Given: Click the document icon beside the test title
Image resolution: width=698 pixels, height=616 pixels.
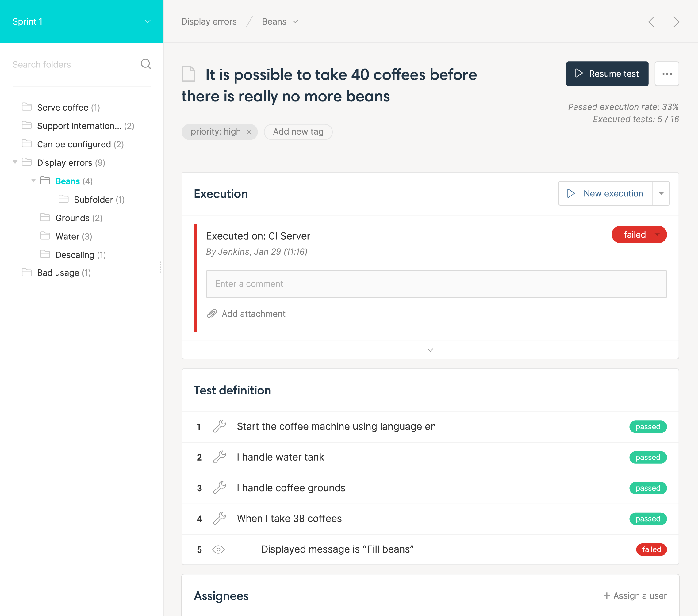Looking at the screenshot, I should coord(188,74).
